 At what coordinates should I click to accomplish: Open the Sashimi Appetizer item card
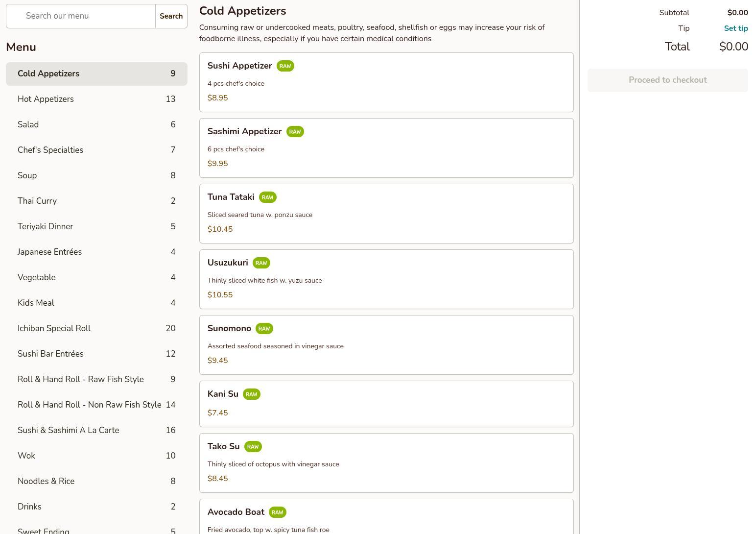(x=386, y=148)
